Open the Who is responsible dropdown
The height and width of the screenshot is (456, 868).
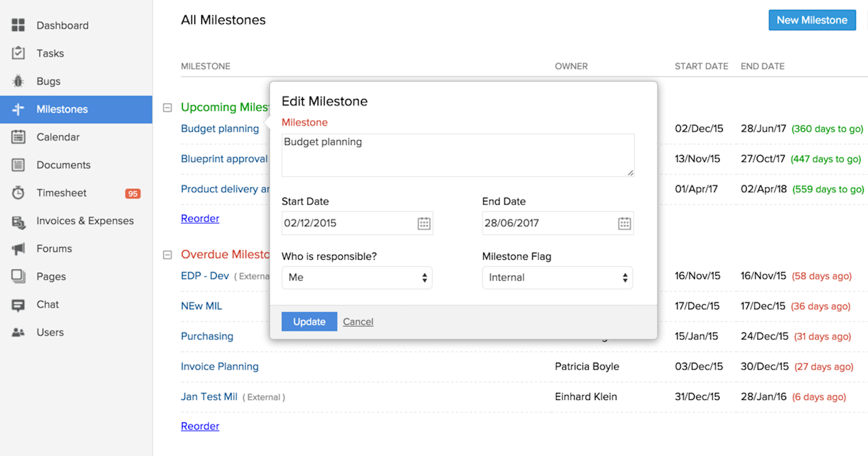[357, 278]
